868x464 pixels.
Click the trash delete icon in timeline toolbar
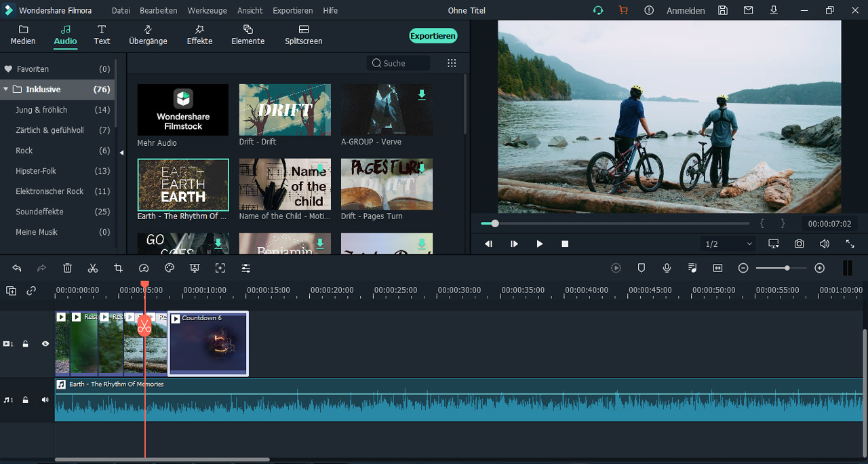click(67, 269)
